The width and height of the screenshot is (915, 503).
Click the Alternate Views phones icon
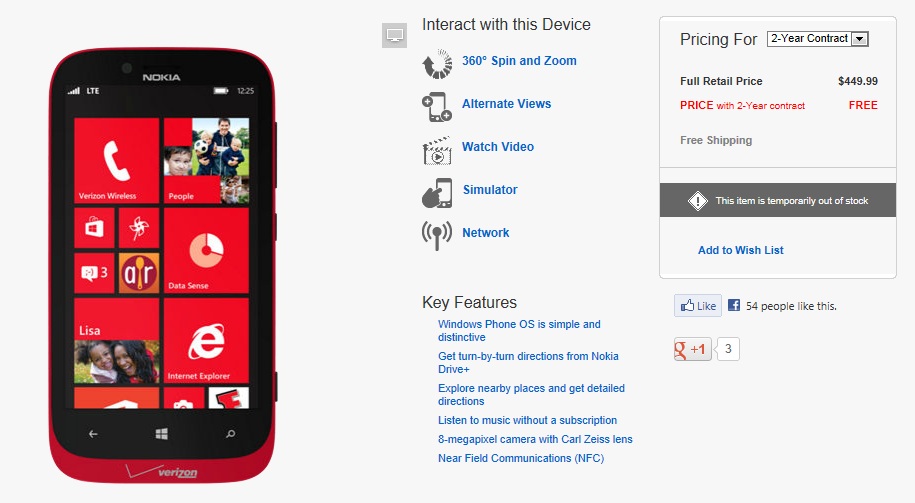[437, 106]
